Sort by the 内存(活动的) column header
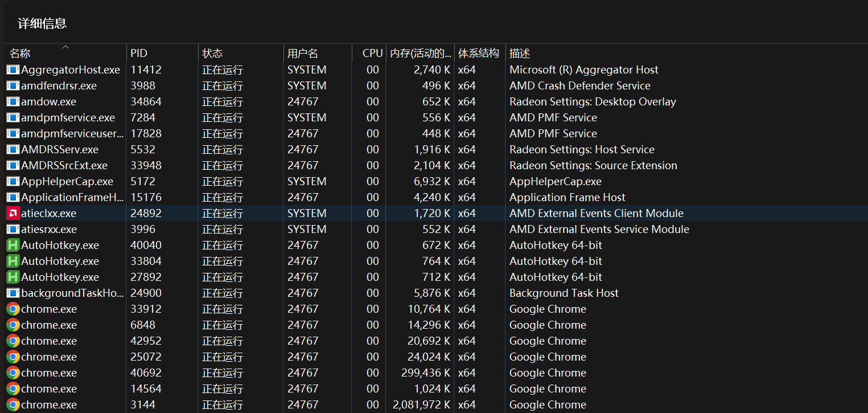 click(x=420, y=54)
